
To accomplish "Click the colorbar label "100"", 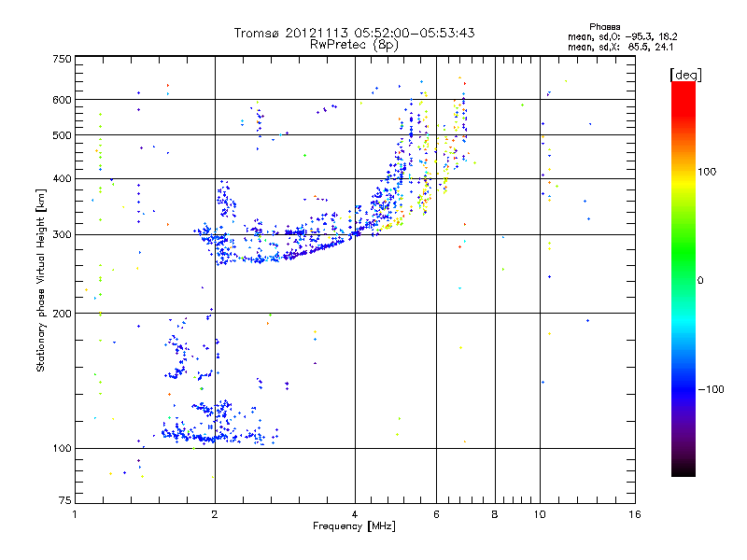I will coord(707,172).
